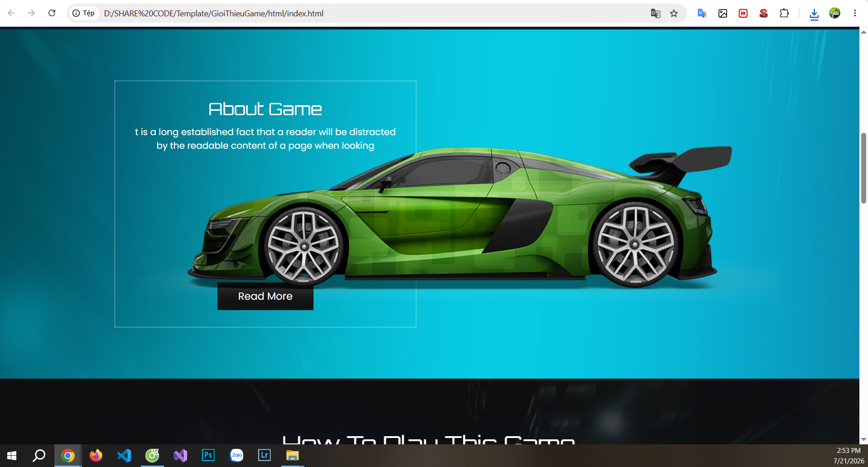Bookmark this page with the star icon
Viewport: 868px width, 467px height.
[674, 13]
